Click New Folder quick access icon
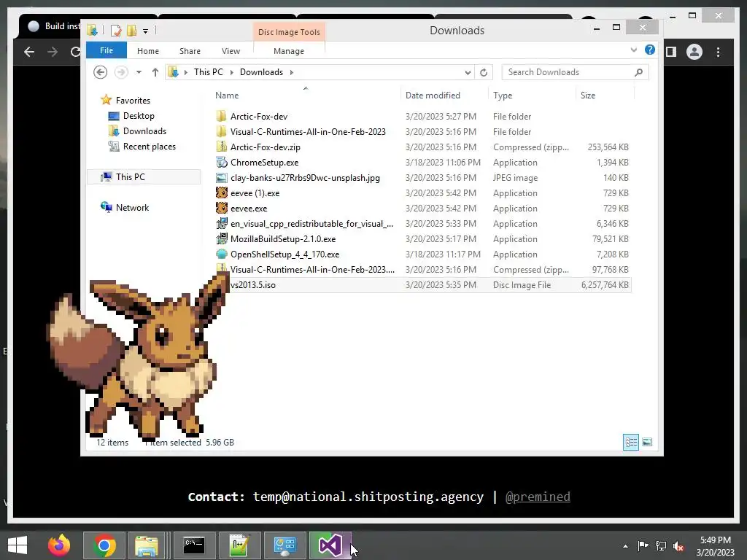 [131, 31]
